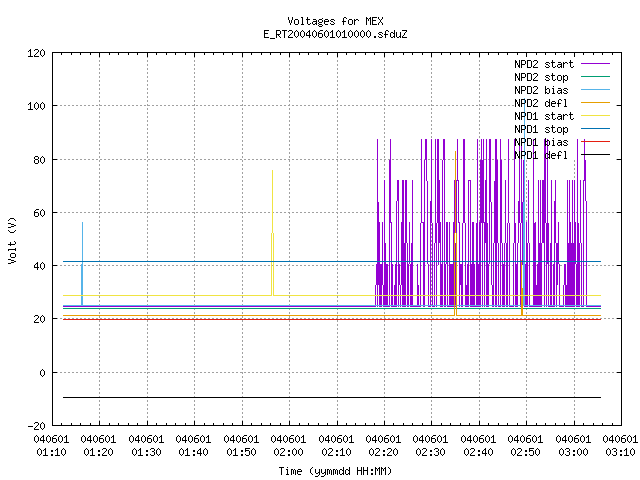This screenshot has height=480, width=640.
Task: Click the 02:00 x-axis tick label
Action: click(288, 452)
